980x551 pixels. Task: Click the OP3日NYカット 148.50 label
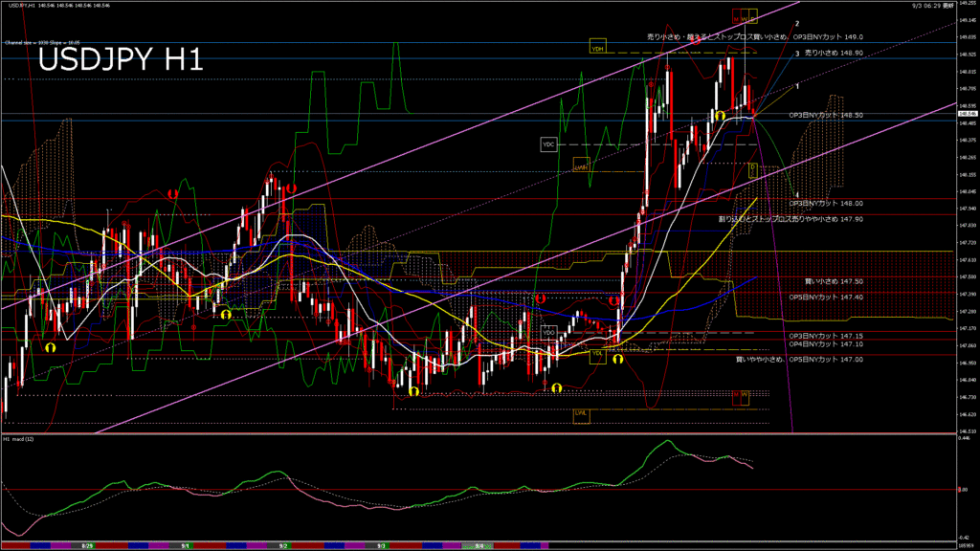(x=826, y=115)
